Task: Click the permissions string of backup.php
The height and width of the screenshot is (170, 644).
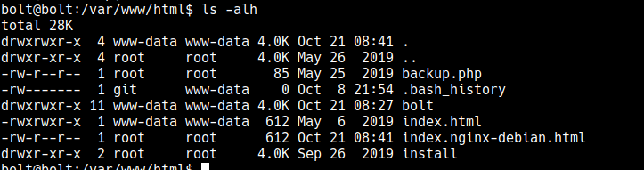Action: 41,74
